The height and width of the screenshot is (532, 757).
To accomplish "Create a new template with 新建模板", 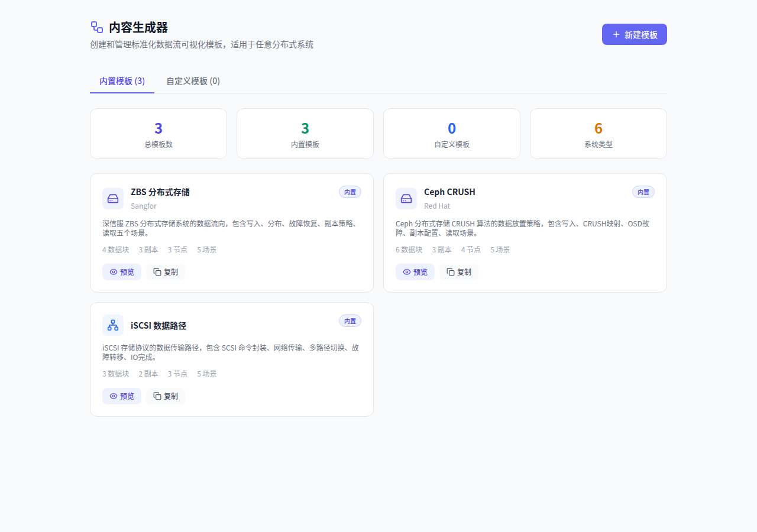I will [x=634, y=34].
